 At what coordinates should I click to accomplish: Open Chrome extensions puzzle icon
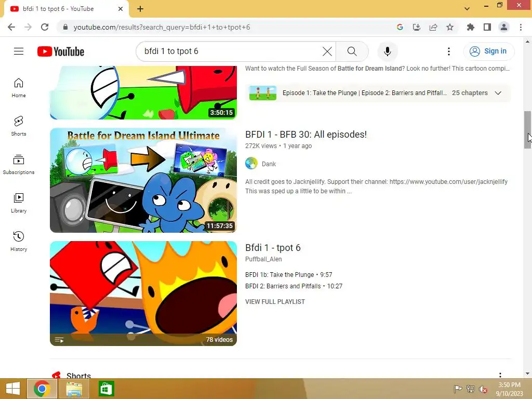470,27
